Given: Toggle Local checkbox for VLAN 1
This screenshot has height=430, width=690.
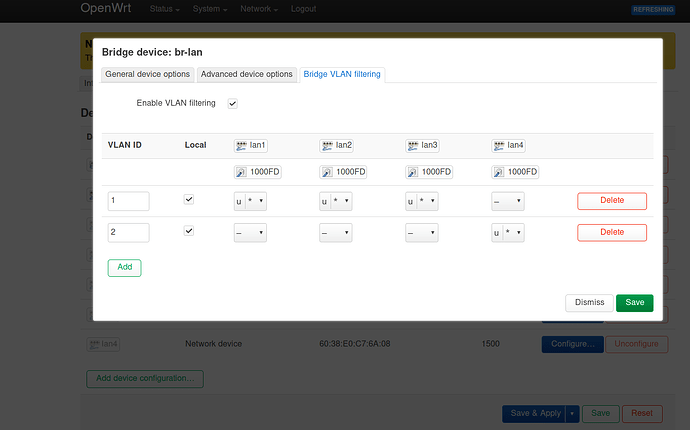Looking at the screenshot, I should (x=189, y=199).
